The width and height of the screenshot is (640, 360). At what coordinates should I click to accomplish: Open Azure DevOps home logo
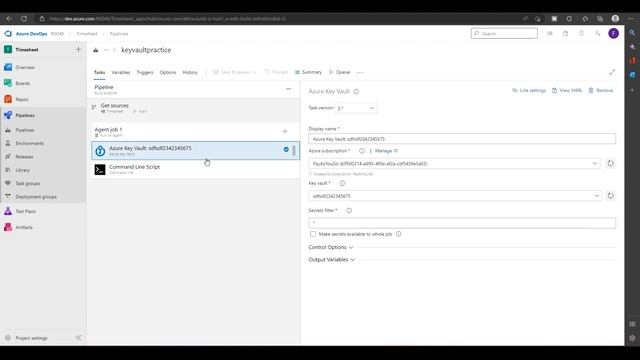pyautogui.click(x=8, y=33)
